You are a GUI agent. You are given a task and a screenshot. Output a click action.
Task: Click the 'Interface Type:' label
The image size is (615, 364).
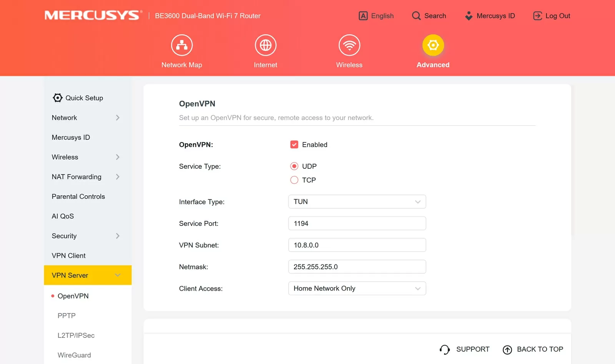[202, 202]
